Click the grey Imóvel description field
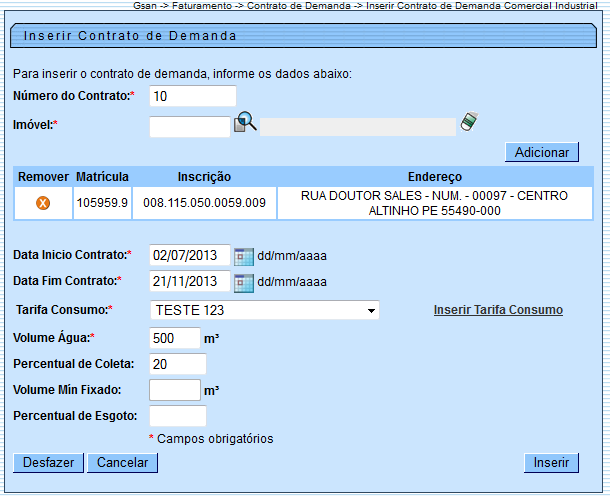610x498 pixels. (358, 127)
